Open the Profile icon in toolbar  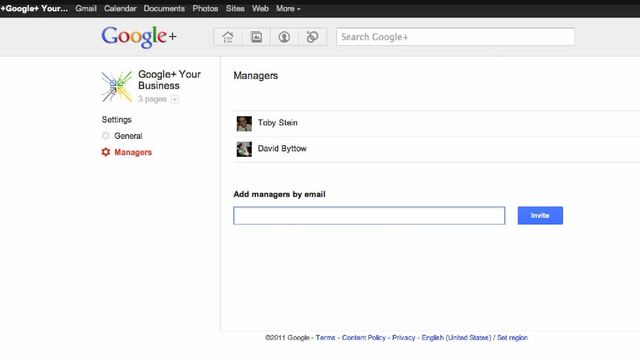(284, 37)
